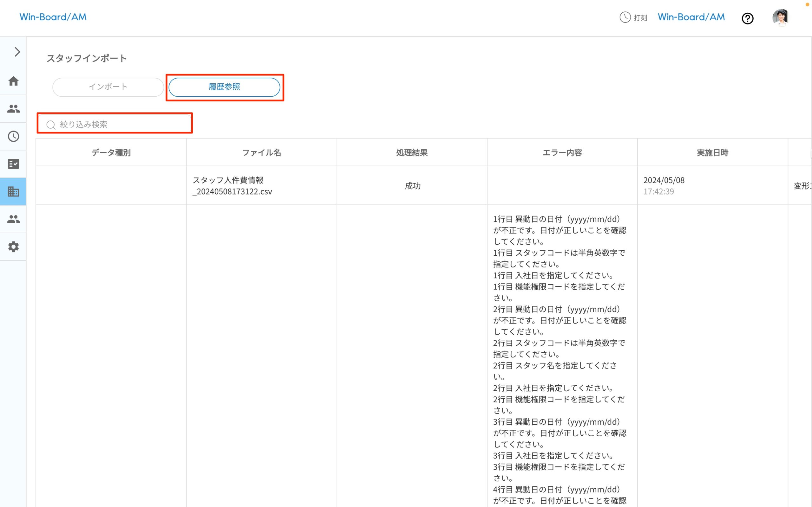Viewport: 812px width, 507px height.
Task: Open the lower staff group icon in sidebar
Action: (x=13, y=219)
